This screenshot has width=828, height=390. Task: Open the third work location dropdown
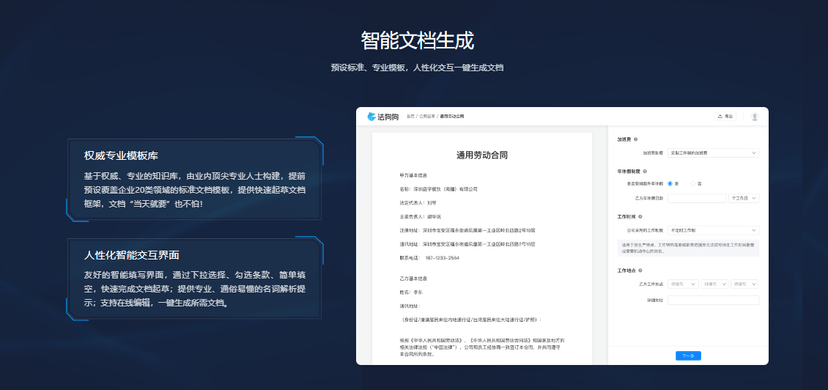tap(745, 284)
